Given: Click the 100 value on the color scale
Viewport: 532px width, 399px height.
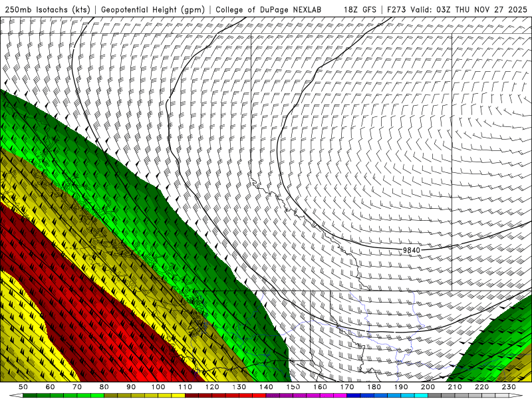Looking at the screenshot, I should [158, 387].
